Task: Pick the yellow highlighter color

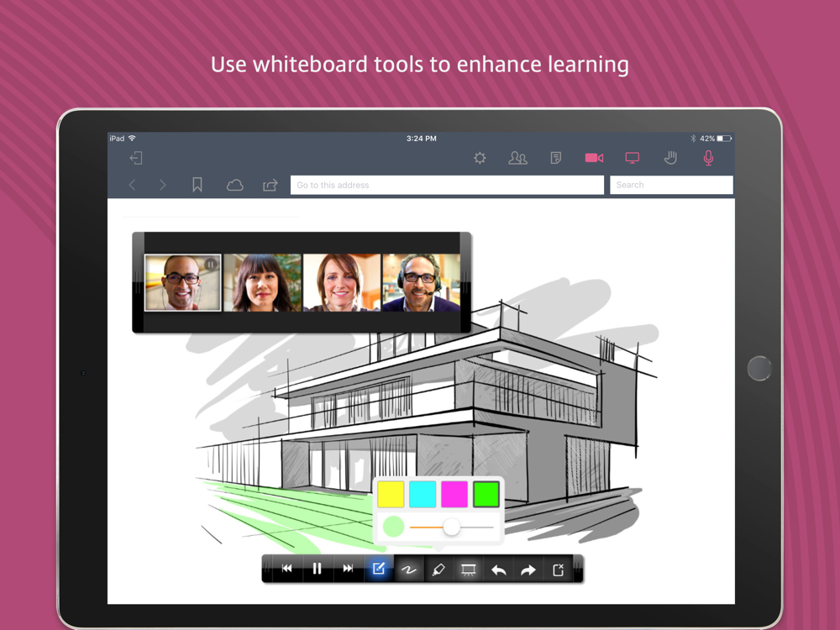Action: coord(391,494)
